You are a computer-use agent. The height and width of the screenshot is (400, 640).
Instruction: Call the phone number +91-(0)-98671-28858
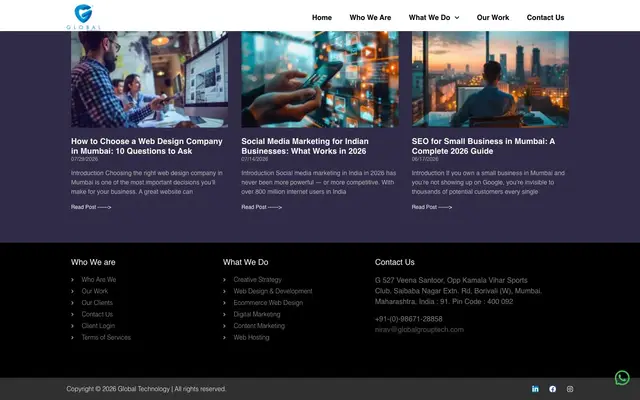[409, 319]
